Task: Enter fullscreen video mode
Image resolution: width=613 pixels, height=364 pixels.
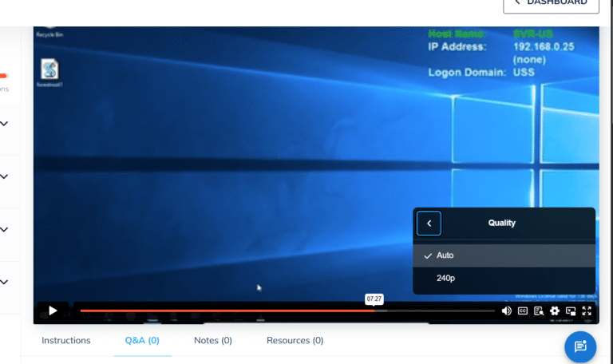Action: (587, 311)
